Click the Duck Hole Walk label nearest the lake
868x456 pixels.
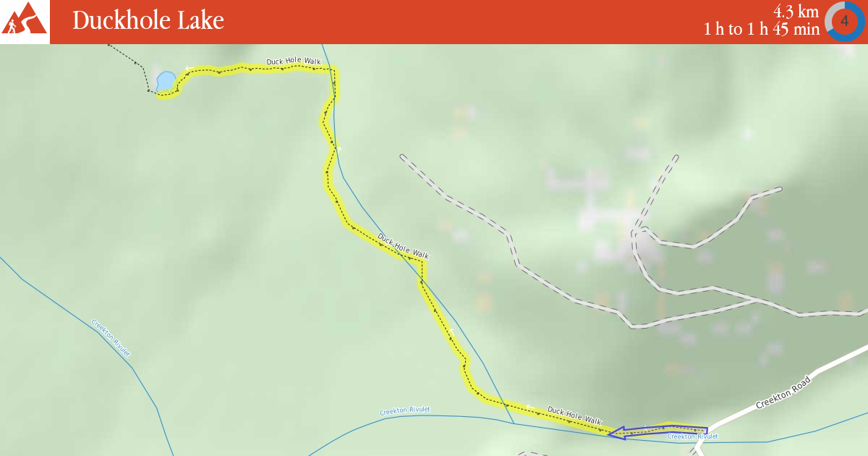pyautogui.click(x=293, y=62)
